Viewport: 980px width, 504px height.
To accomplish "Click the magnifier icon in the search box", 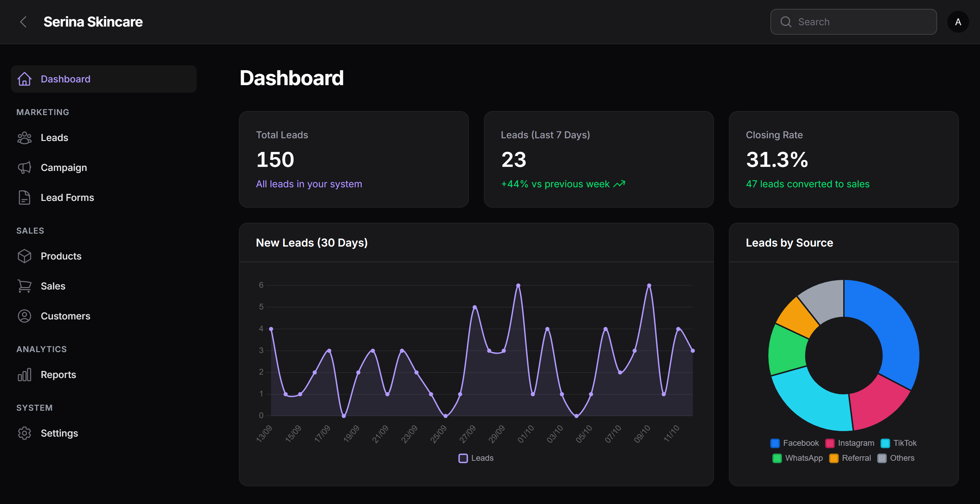I will coord(786,22).
